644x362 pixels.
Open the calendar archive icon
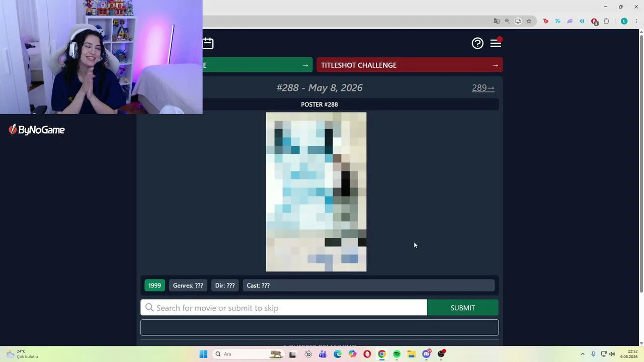tap(208, 43)
